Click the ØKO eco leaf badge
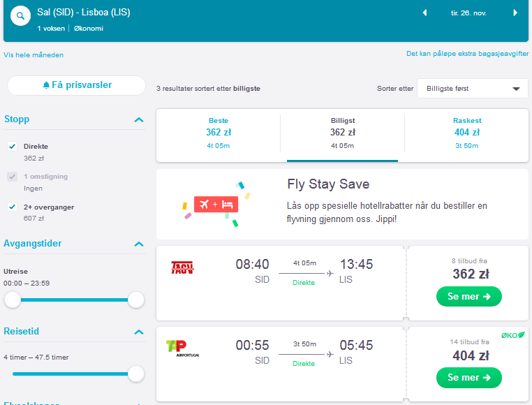The height and width of the screenshot is (405, 532). point(513,335)
